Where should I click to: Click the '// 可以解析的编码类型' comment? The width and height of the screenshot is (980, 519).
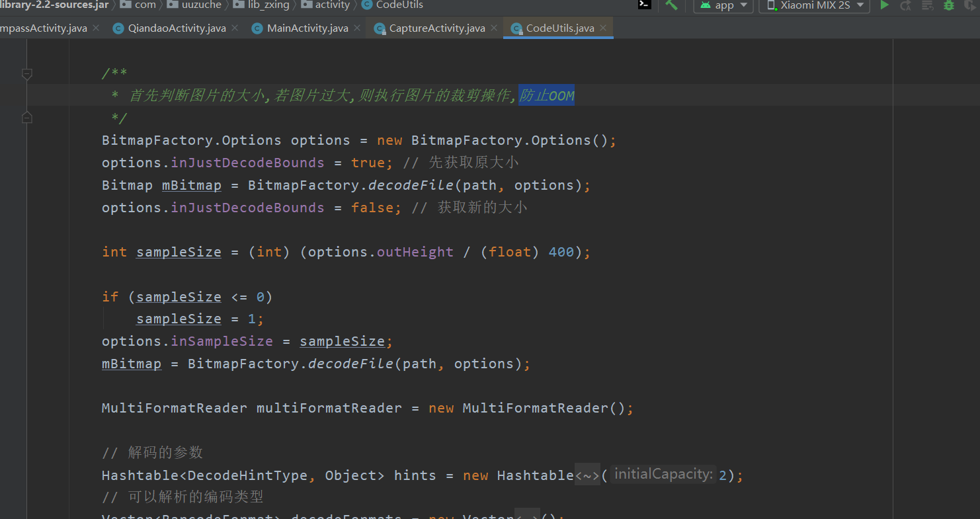point(183,497)
